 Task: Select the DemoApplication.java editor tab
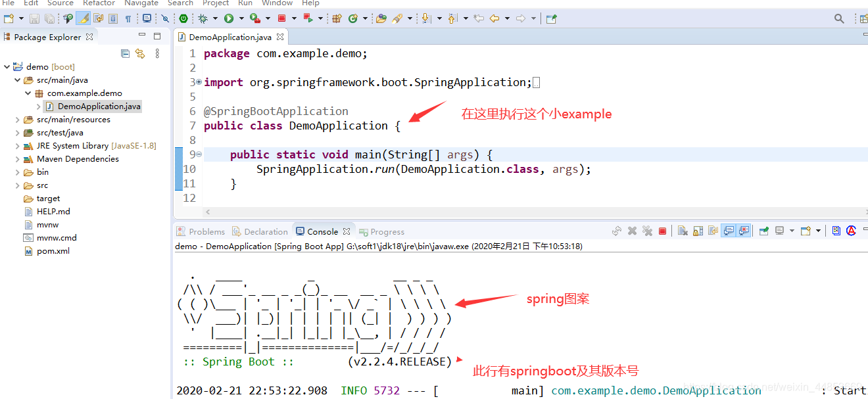pos(231,37)
